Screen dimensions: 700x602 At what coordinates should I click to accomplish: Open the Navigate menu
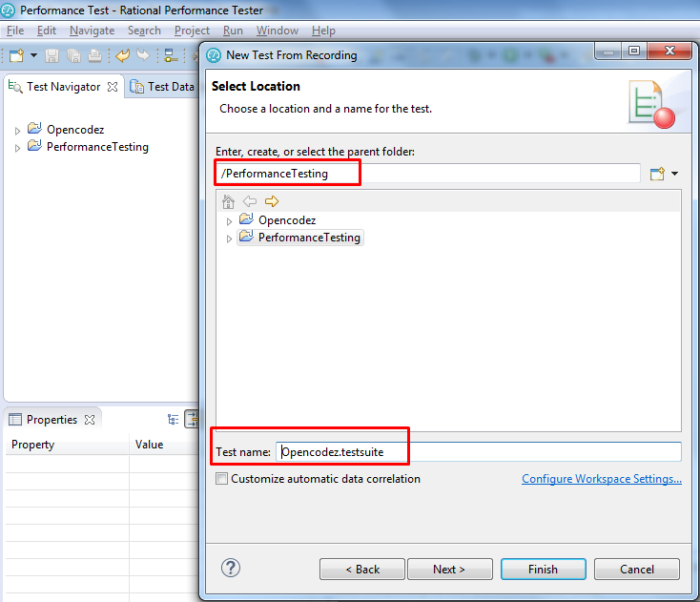pyautogui.click(x=92, y=31)
